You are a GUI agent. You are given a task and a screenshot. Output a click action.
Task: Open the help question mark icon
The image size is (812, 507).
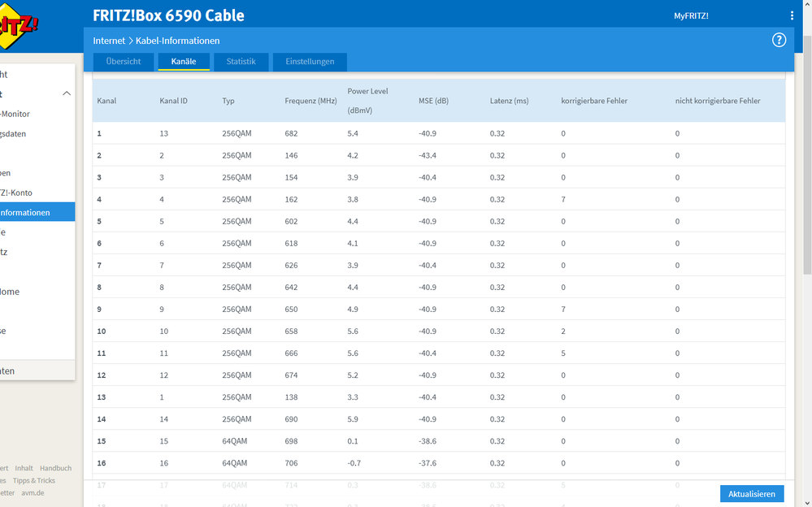pyautogui.click(x=779, y=40)
